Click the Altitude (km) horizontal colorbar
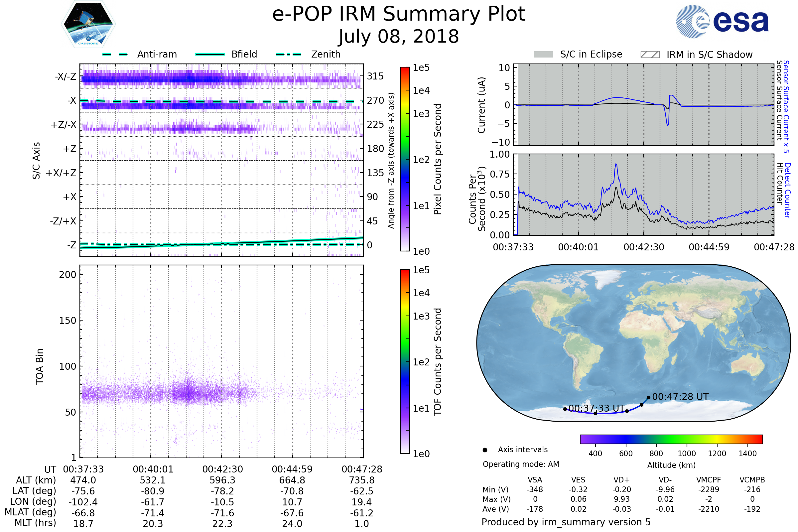This screenshot has width=798, height=532. tap(671, 439)
